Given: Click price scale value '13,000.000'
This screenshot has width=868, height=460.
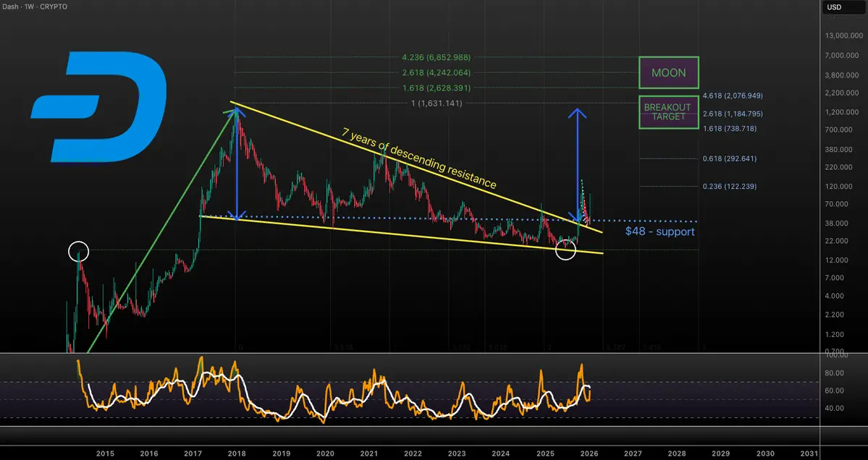Looking at the screenshot, I should click(843, 35).
